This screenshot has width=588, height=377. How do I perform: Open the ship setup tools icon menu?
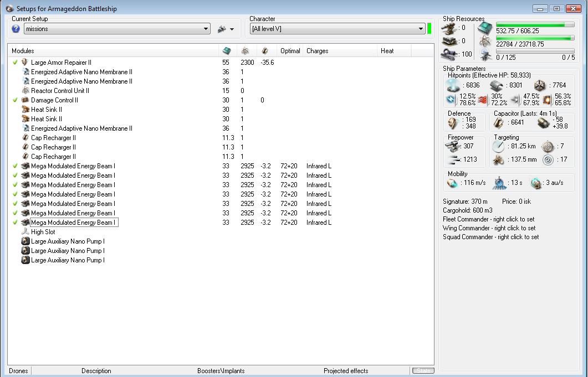222,29
